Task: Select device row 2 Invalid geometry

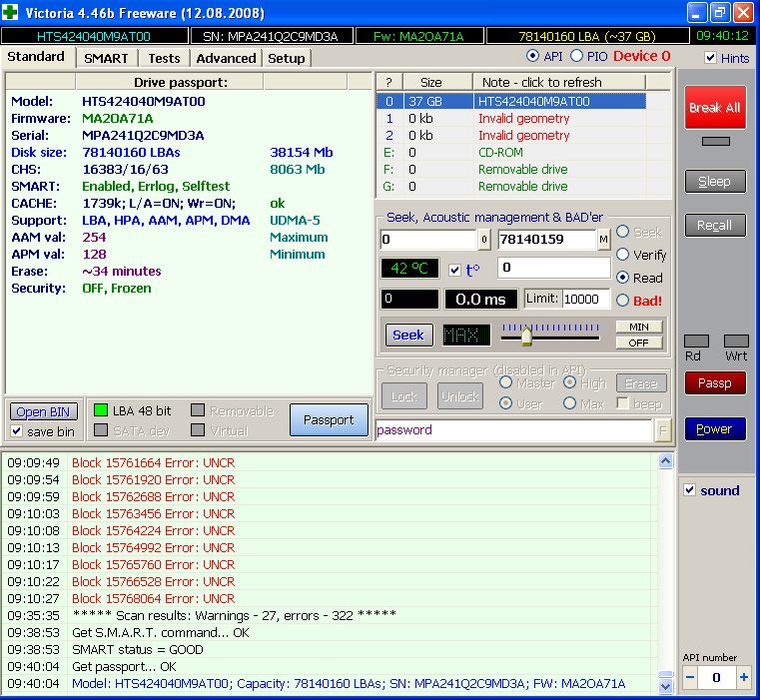Action: [x=511, y=135]
